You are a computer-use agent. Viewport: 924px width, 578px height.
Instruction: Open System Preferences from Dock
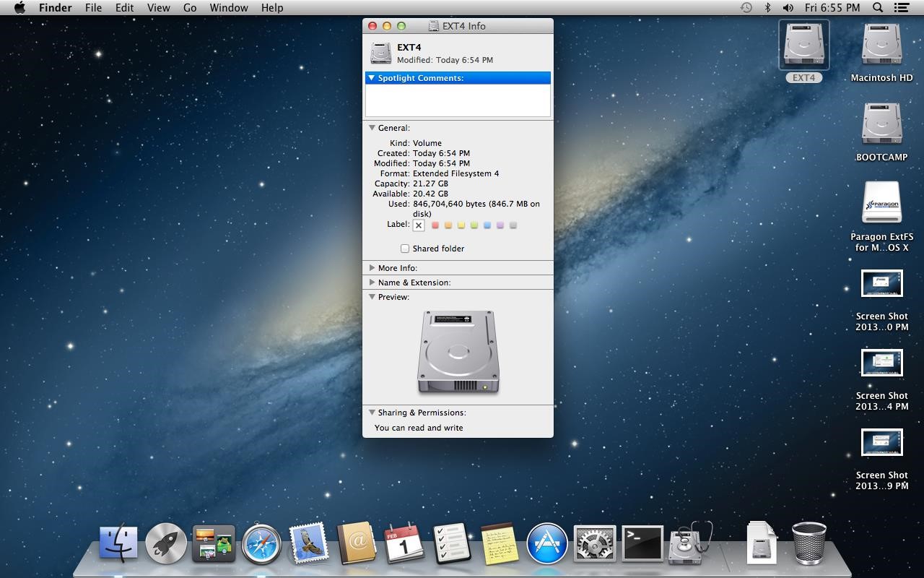(594, 543)
